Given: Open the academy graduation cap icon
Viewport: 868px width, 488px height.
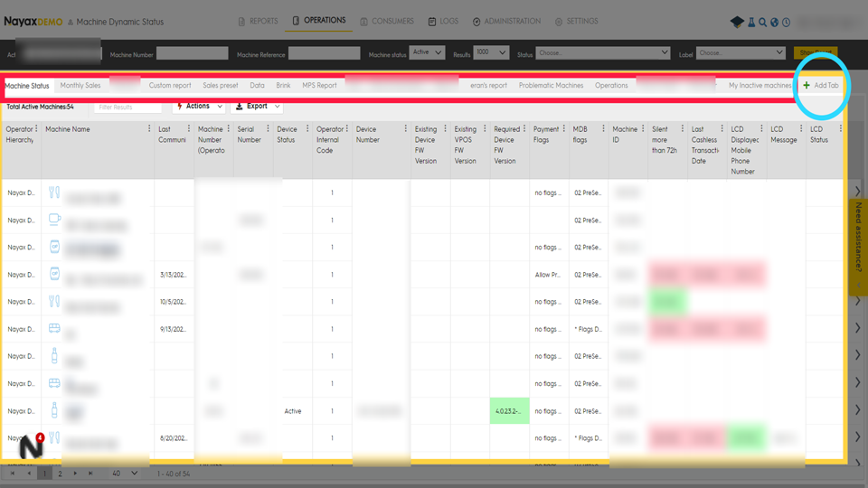Looking at the screenshot, I should (x=737, y=22).
